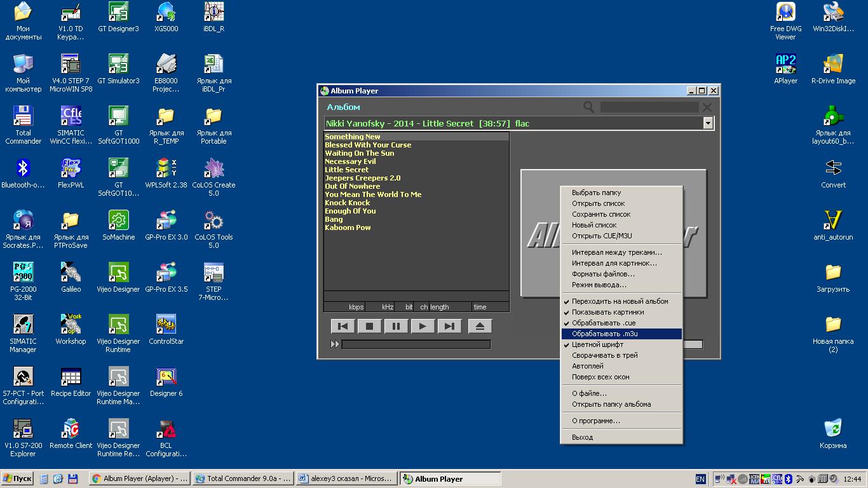This screenshot has height=488, width=868.
Task: Click the fast-forward arrows beside the seek bar
Action: [x=335, y=344]
